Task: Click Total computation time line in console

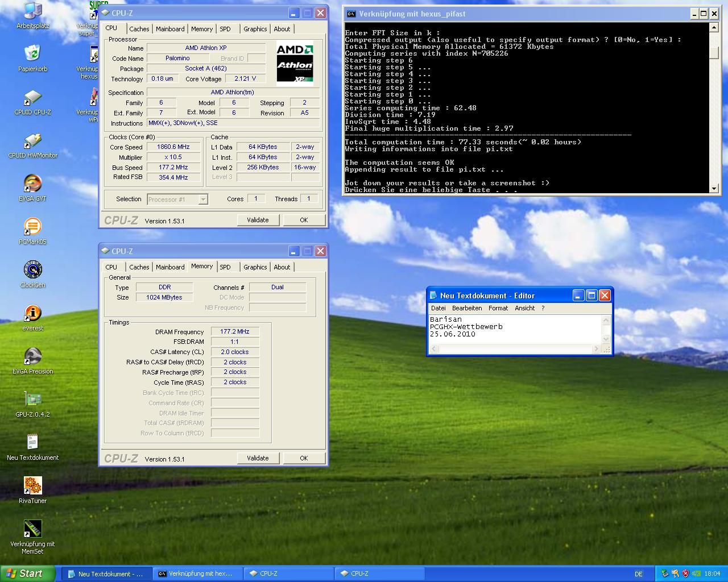Action: pos(463,142)
